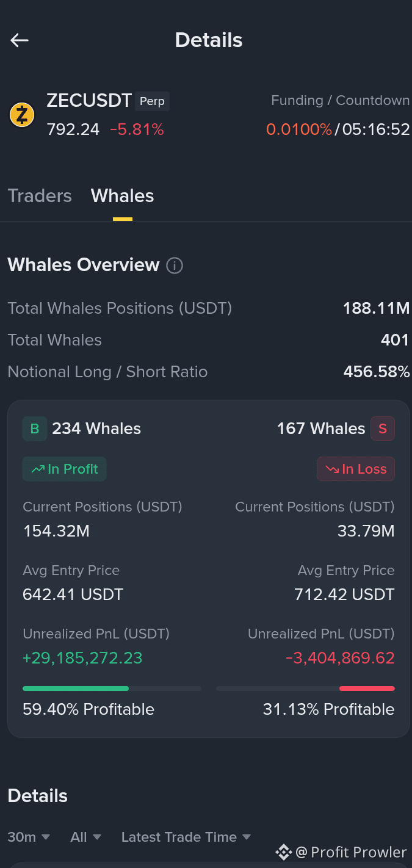Tap the green B long badge

(x=35, y=429)
